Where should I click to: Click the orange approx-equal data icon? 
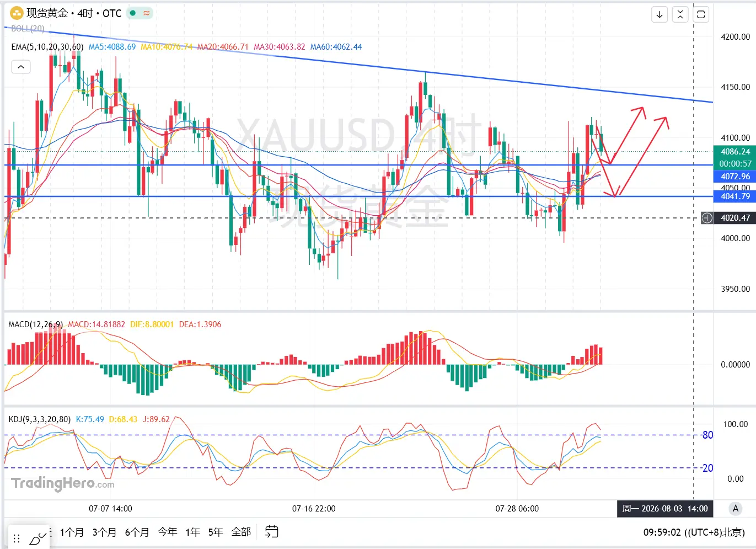[147, 13]
